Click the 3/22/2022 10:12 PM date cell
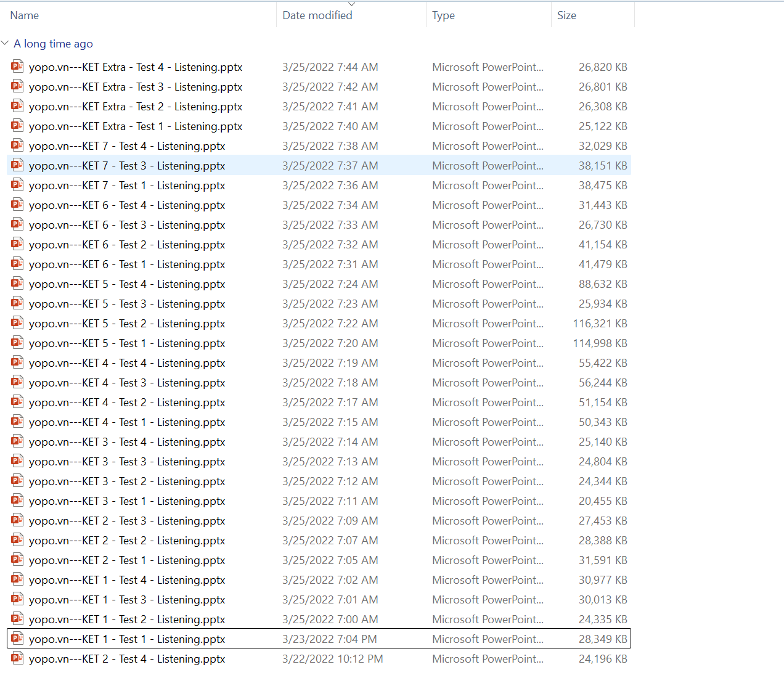This screenshot has width=784, height=683. click(x=332, y=659)
